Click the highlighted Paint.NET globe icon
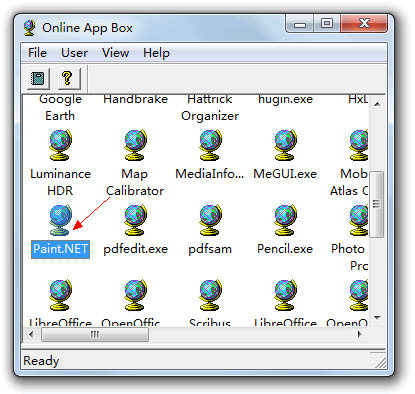The width and height of the screenshot is (415, 394). pyautogui.click(x=60, y=220)
